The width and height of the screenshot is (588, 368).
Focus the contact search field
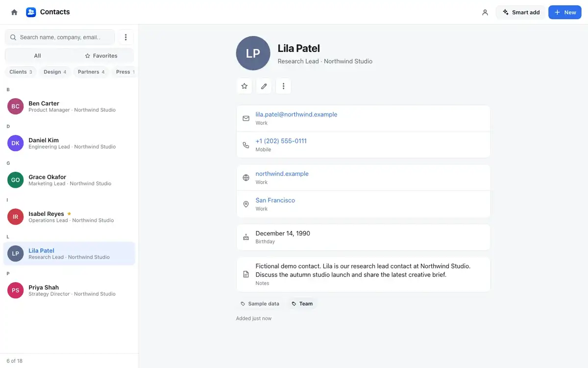[60, 37]
